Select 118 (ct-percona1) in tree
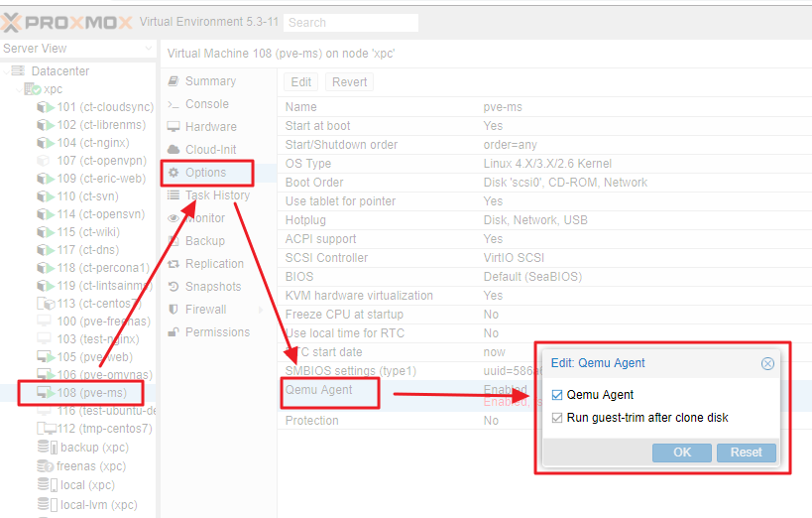812x518 pixels. tap(77, 268)
